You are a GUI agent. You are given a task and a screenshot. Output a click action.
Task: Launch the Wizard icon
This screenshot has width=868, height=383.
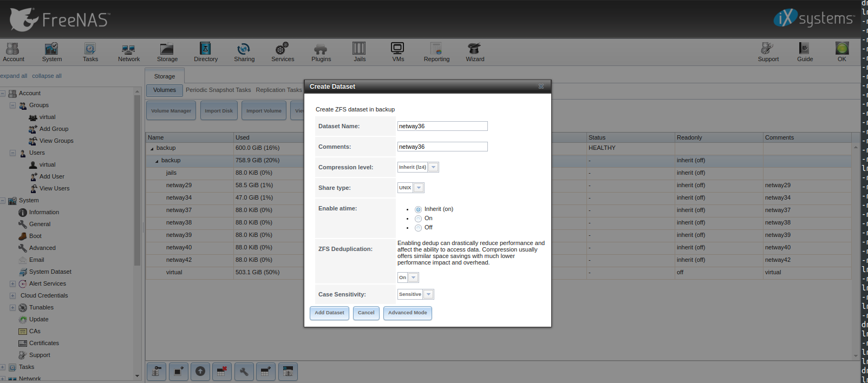(x=475, y=52)
